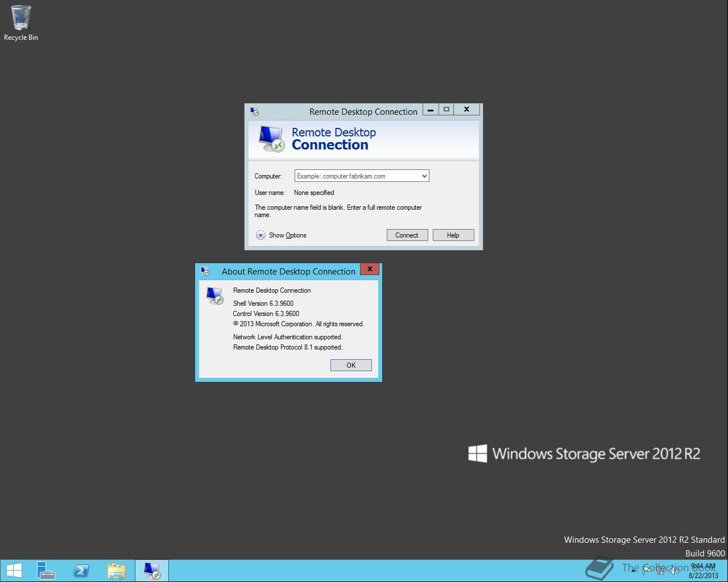The image size is (728, 582).
Task: Open Windows PowerShell from taskbar
Action: [81, 571]
